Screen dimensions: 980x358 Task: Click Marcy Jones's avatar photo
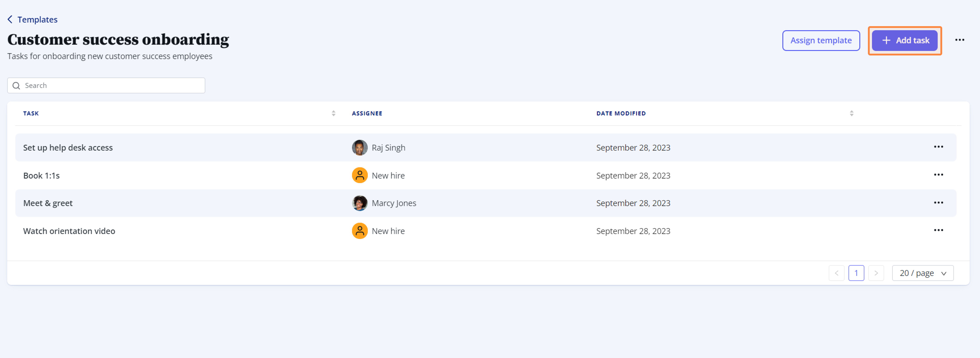coord(359,203)
